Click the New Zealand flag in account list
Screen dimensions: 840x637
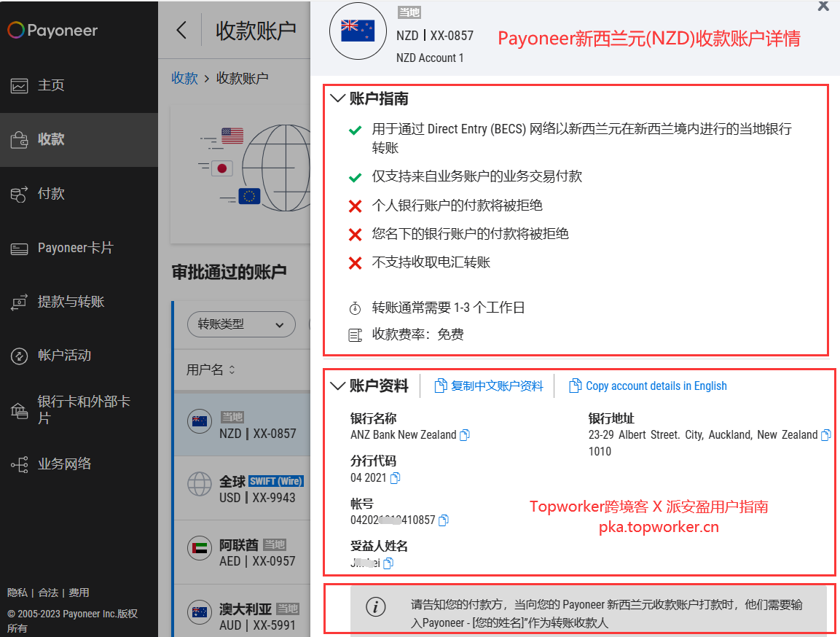pos(200,421)
